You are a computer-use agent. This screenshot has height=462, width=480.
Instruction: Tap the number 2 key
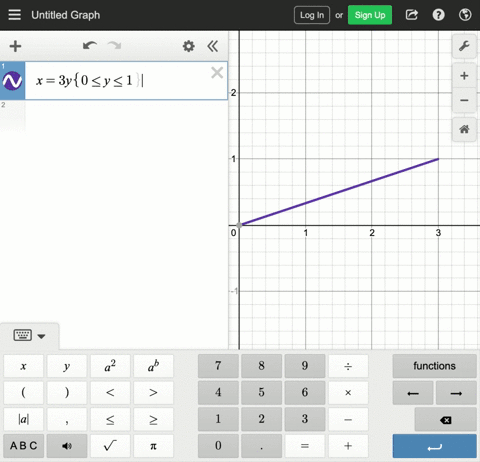pyautogui.click(x=261, y=419)
